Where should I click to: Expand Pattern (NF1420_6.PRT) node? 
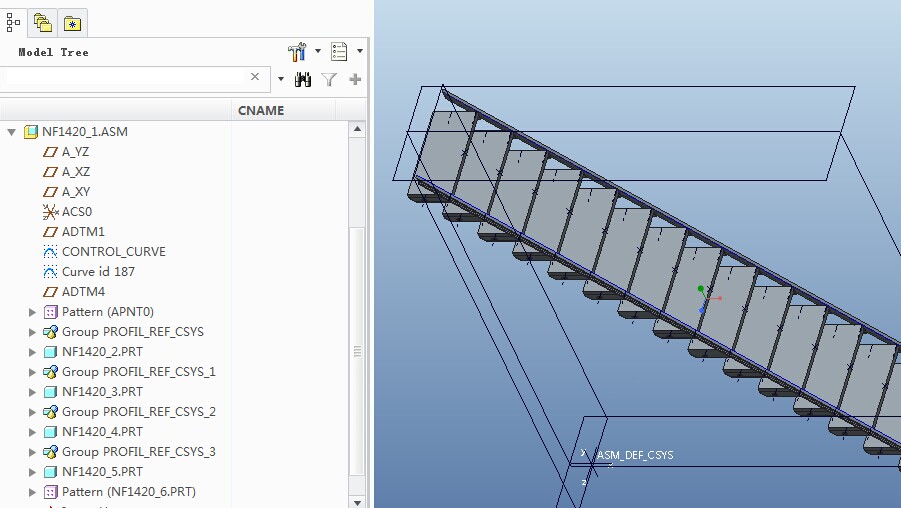click(x=33, y=492)
